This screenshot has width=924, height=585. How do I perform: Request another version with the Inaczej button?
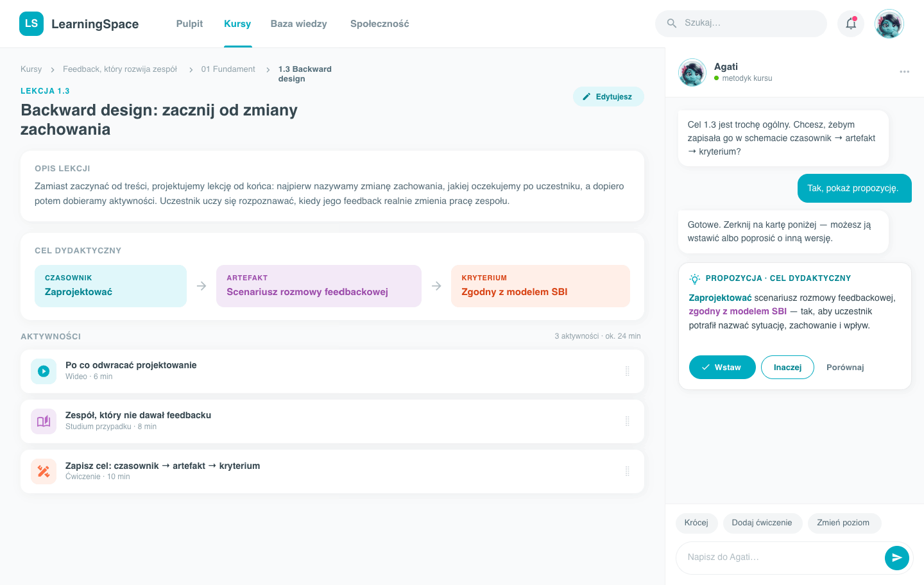[x=787, y=368]
